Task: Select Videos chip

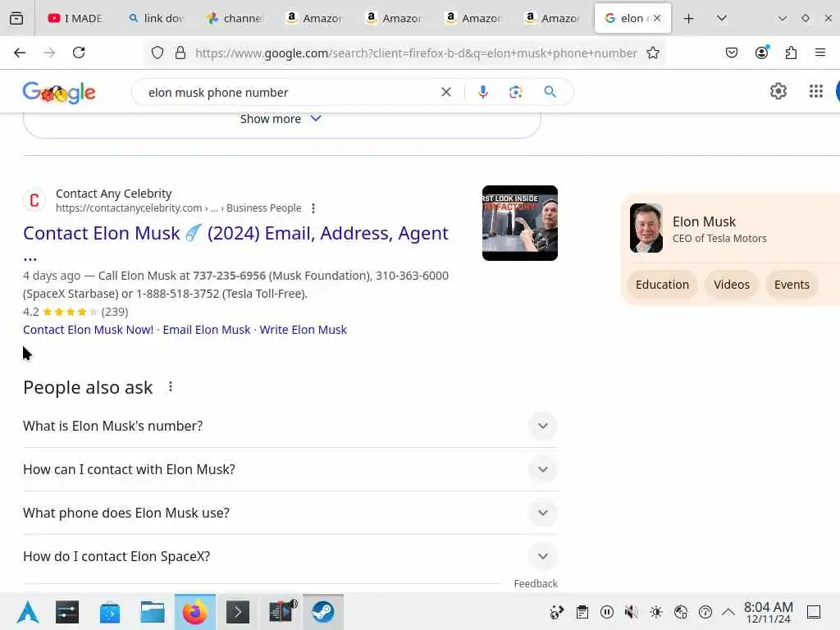Action: tap(731, 285)
